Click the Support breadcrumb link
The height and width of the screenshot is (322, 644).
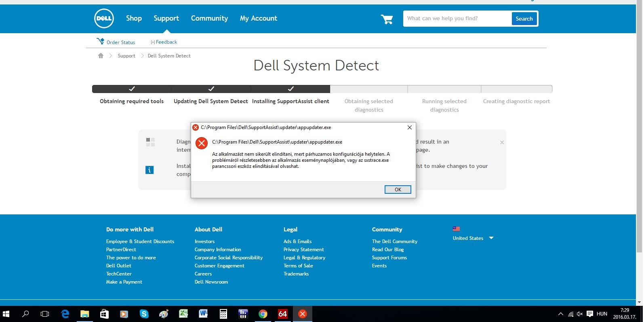(126, 56)
